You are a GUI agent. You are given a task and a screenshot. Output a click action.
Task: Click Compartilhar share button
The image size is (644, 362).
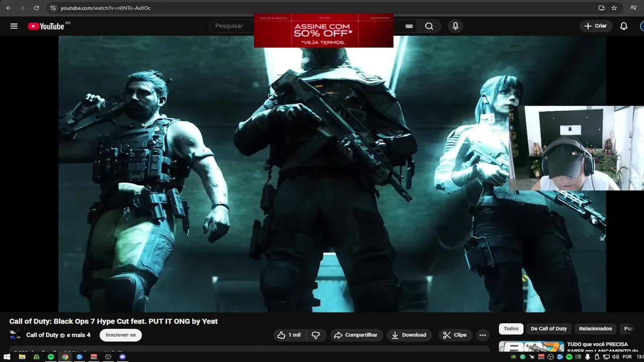click(355, 335)
